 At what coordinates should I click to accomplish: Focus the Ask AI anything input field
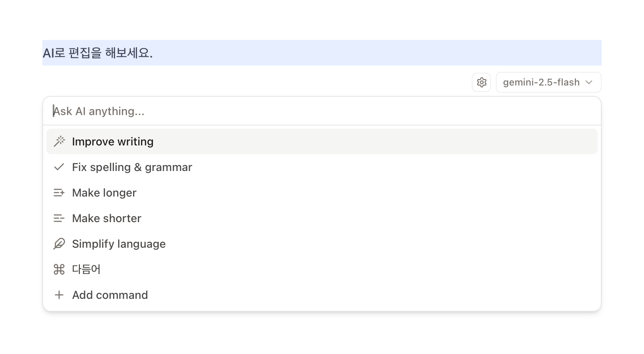pyautogui.click(x=322, y=111)
